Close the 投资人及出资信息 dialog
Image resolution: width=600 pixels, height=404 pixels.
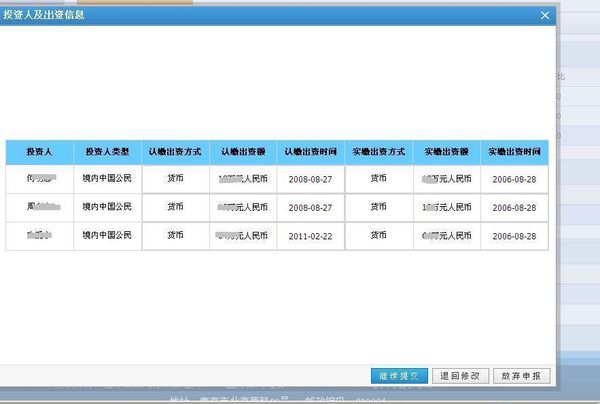(544, 15)
